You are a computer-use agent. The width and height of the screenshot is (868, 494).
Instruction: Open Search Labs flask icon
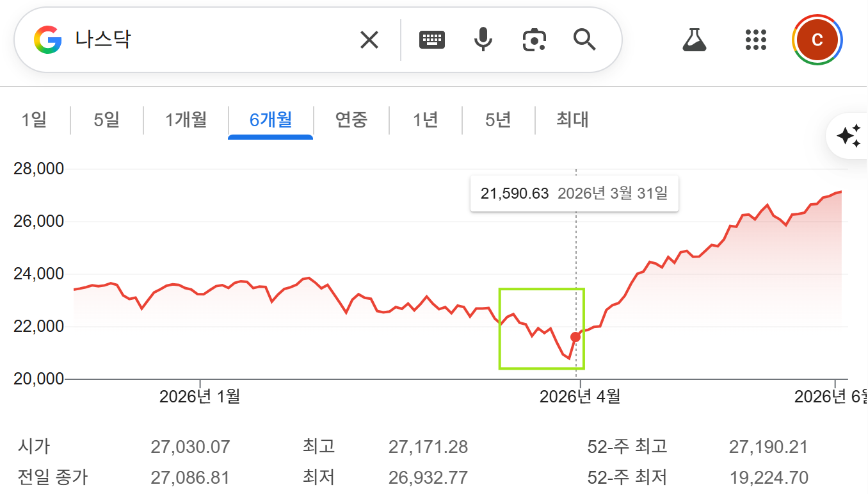click(x=694, y=40)
